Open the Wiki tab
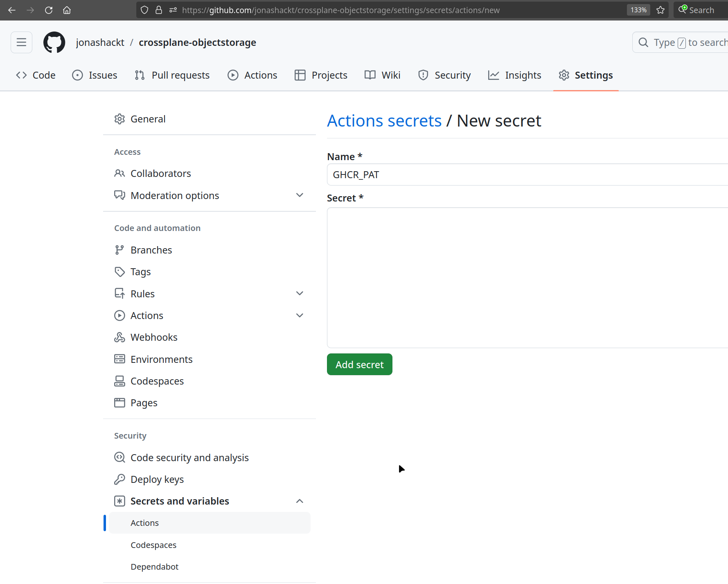728x584 pixels. point(382,75)
